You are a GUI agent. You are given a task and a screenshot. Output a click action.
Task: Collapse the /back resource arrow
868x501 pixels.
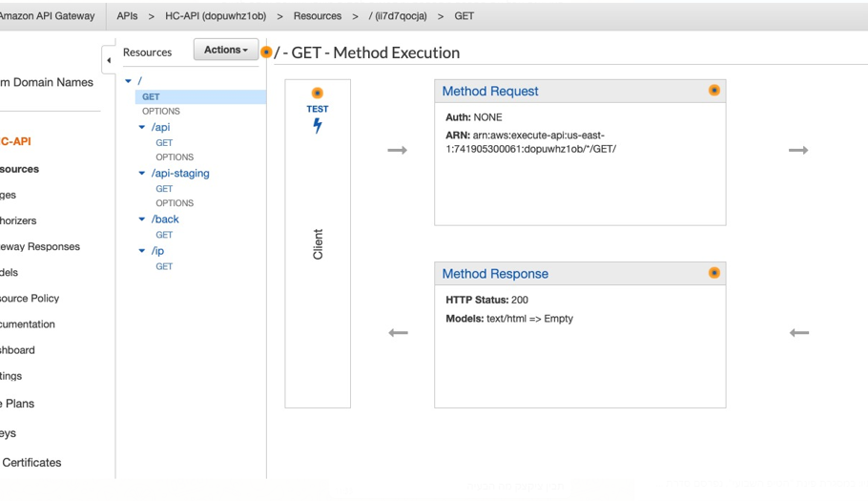[142, 219]
